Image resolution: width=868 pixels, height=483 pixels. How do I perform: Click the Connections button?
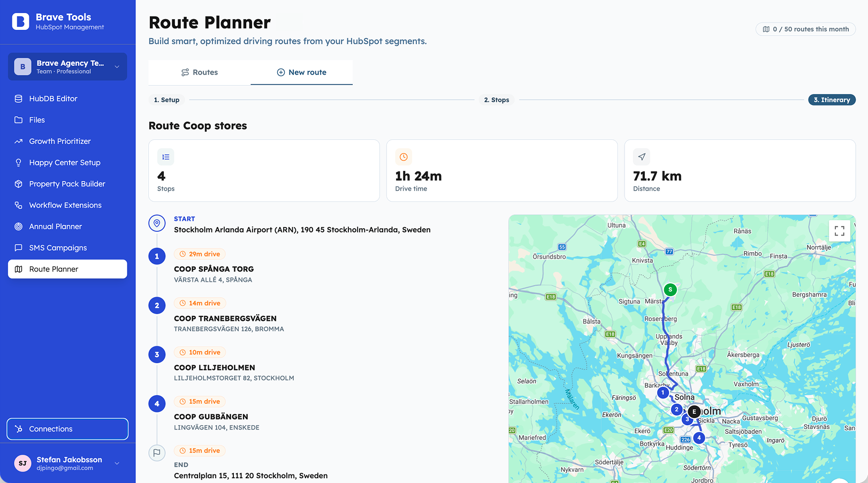(67, 429)
